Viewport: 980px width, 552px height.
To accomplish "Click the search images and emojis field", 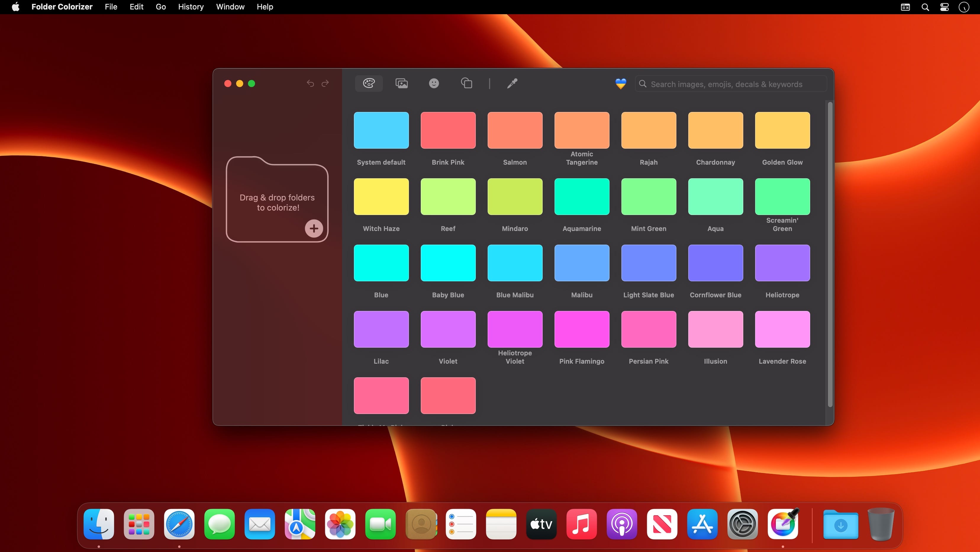I will pyautogui.click(x=731, y=84).
